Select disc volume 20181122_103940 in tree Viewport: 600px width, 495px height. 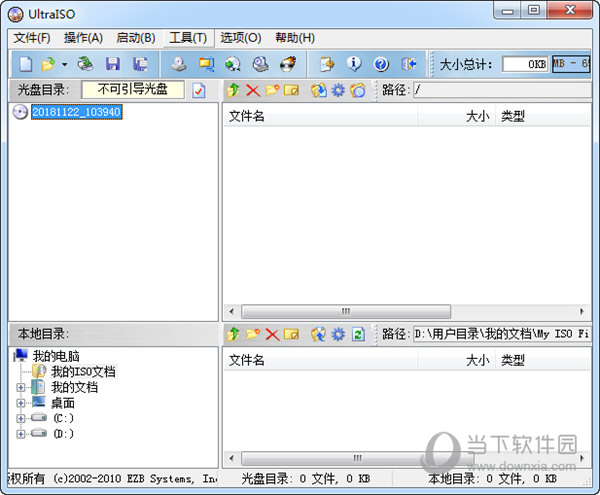click(77, 112)
